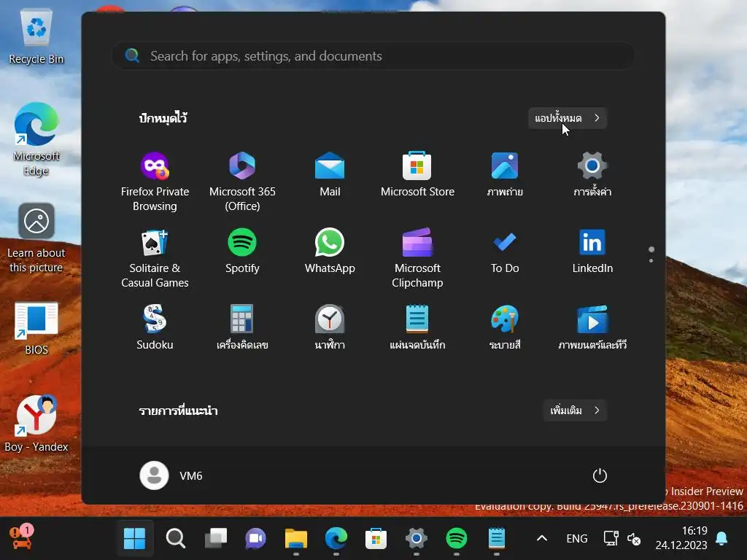
Task: Open the Photos app (ภาพถ่าย)
Action: [505, 174]
